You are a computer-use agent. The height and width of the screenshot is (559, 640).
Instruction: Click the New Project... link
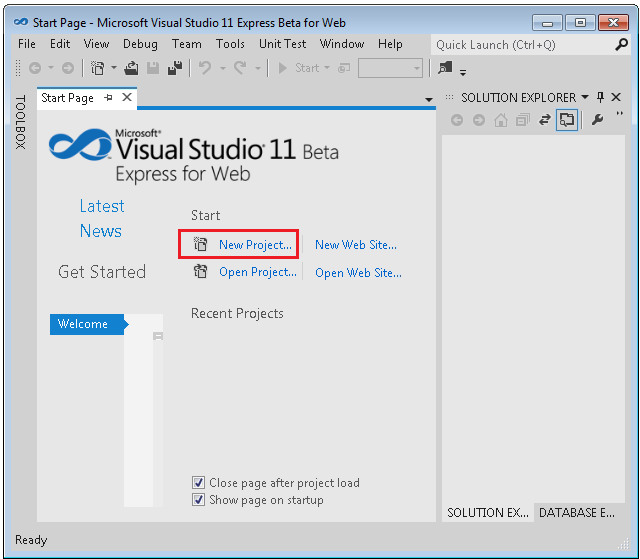coord(255,245)
